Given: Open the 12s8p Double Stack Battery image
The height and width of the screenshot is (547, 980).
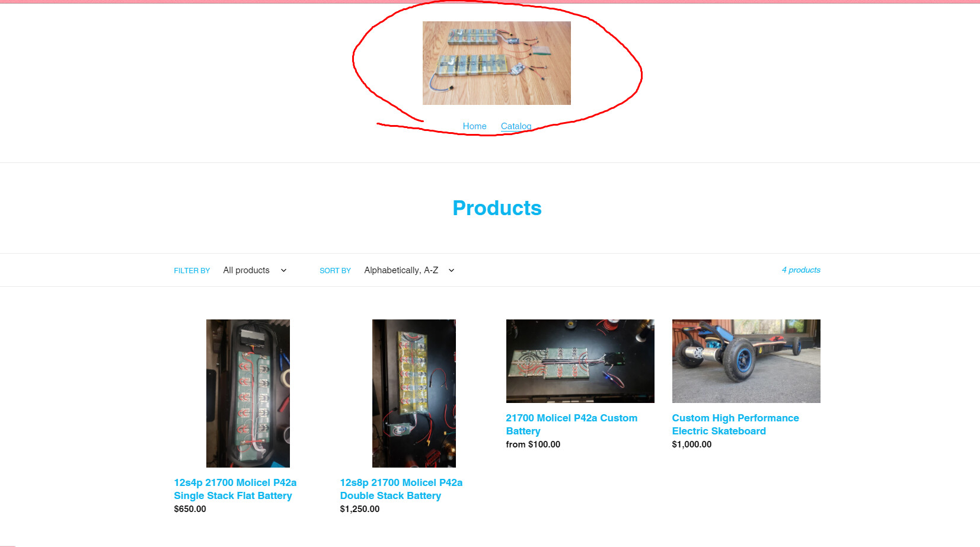Looking at the screenshot, I should [414, 394].
